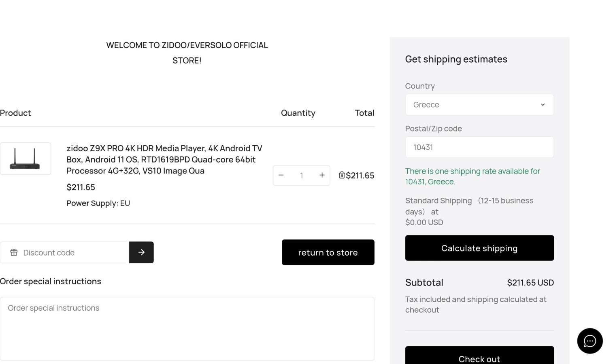Image resolution: width=613 pixels, height=364 pixels.
Task: Open the chat bubble widget
Action: point(590,341)
